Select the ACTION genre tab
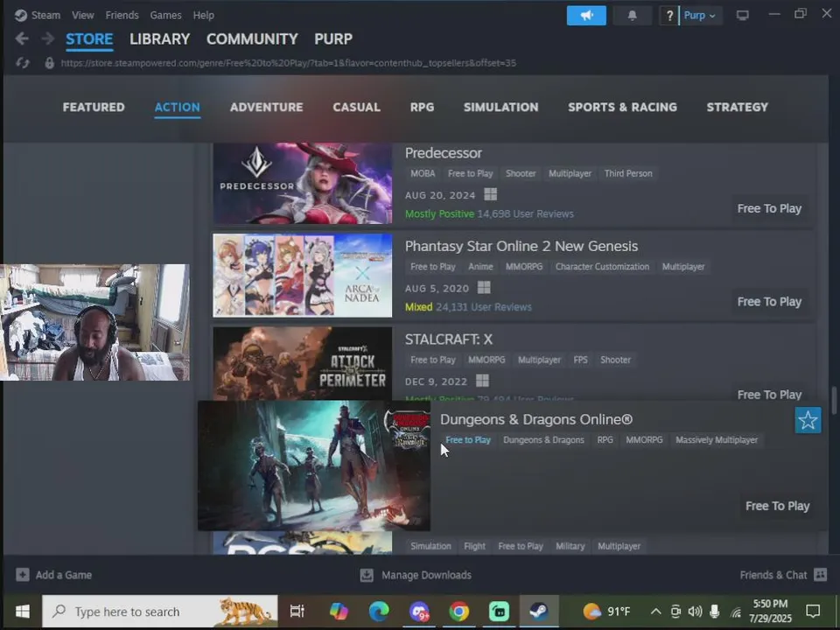 [178, 107]
